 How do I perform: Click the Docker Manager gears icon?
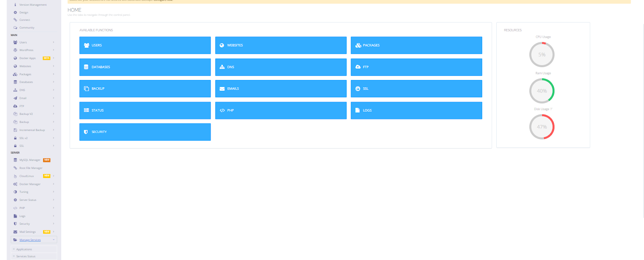(x=15, y=184)
